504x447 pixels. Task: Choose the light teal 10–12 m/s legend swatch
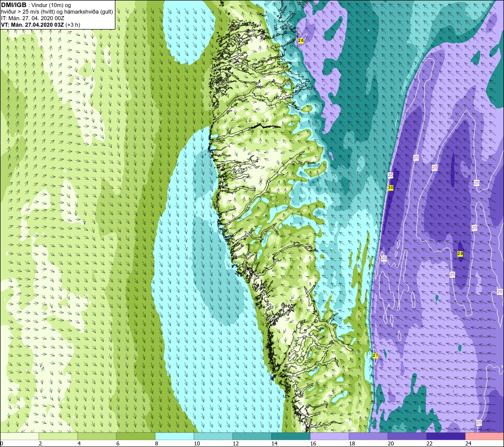click(x=213, y=436)
